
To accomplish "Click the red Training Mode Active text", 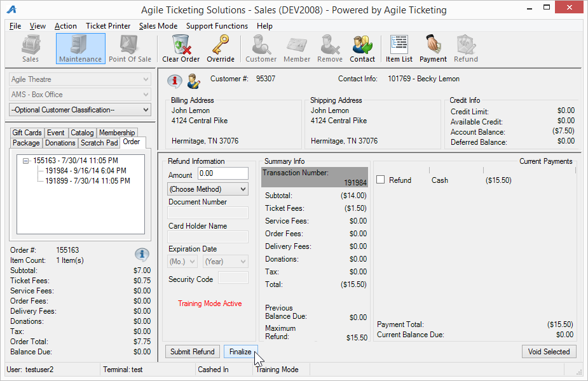I will [x=210, y=304].
